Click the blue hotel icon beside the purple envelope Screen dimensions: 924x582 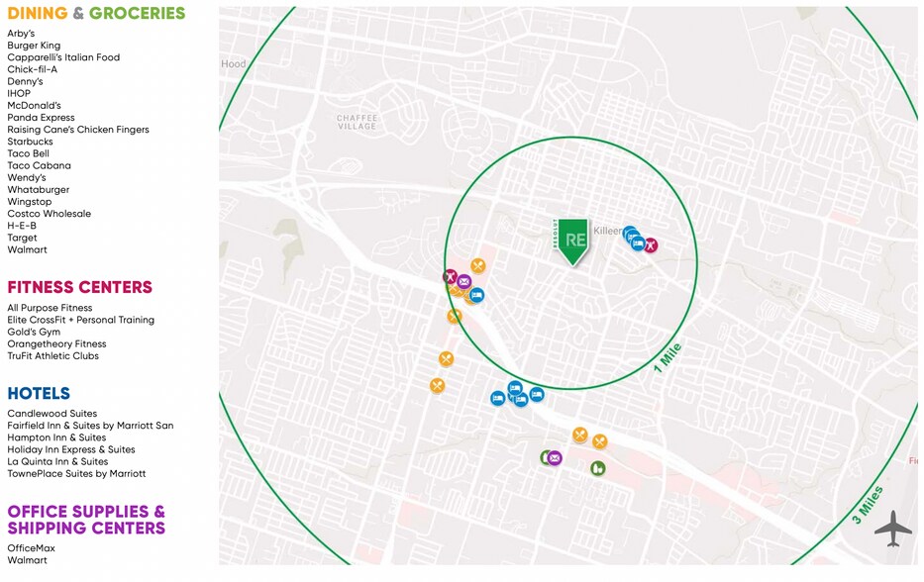click(x=476, y=295)
